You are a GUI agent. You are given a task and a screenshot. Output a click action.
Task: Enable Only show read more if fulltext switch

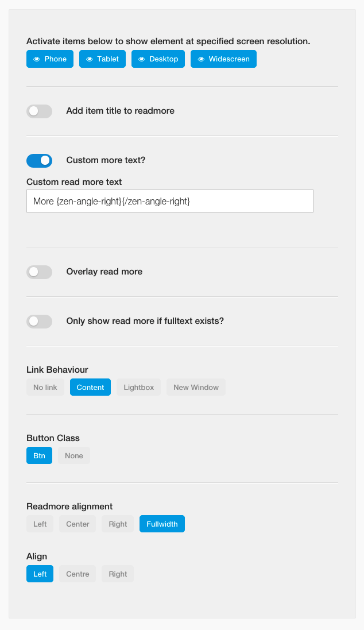coord(40,322)
